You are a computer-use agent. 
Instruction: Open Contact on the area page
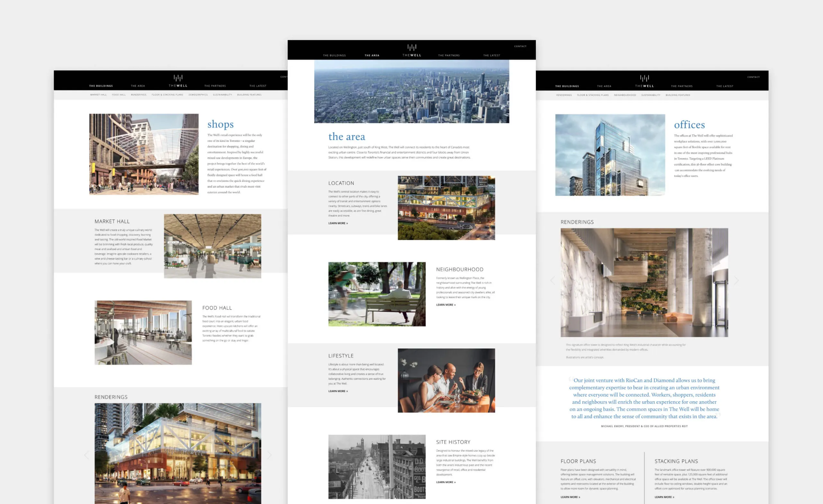[520, 46]
